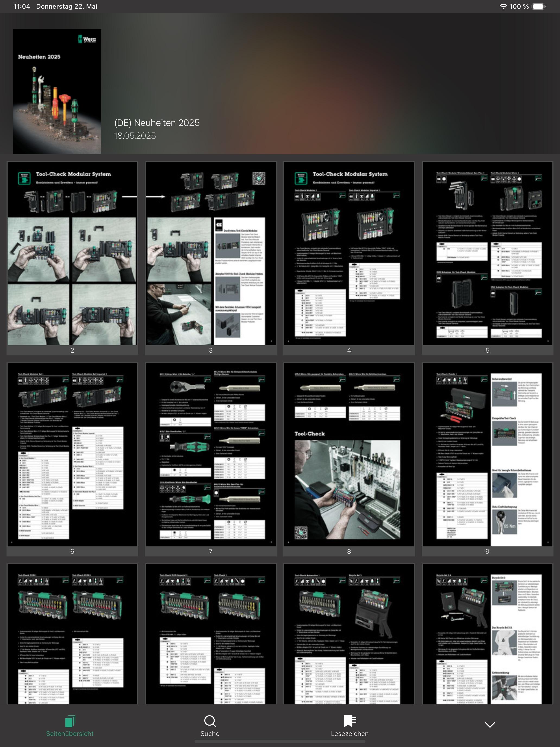
Task: Open Lesezeichen bookmarks icon
Action: [350, 721]
